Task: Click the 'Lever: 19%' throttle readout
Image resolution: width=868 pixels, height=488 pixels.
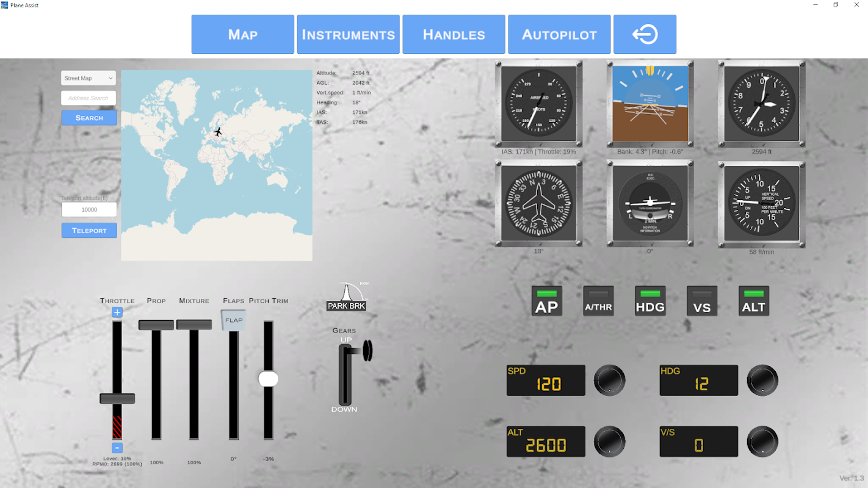Action: pyautogui.click(x=117, y=458)
